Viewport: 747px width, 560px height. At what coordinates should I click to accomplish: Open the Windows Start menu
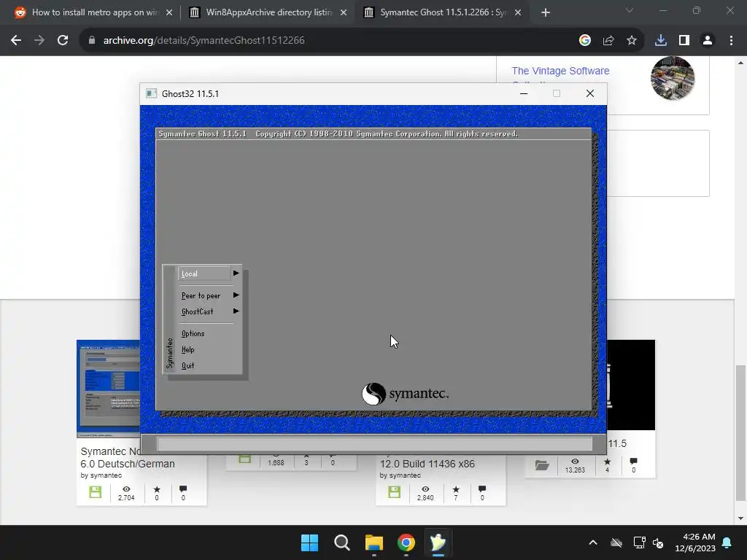[x=309, y=542]
